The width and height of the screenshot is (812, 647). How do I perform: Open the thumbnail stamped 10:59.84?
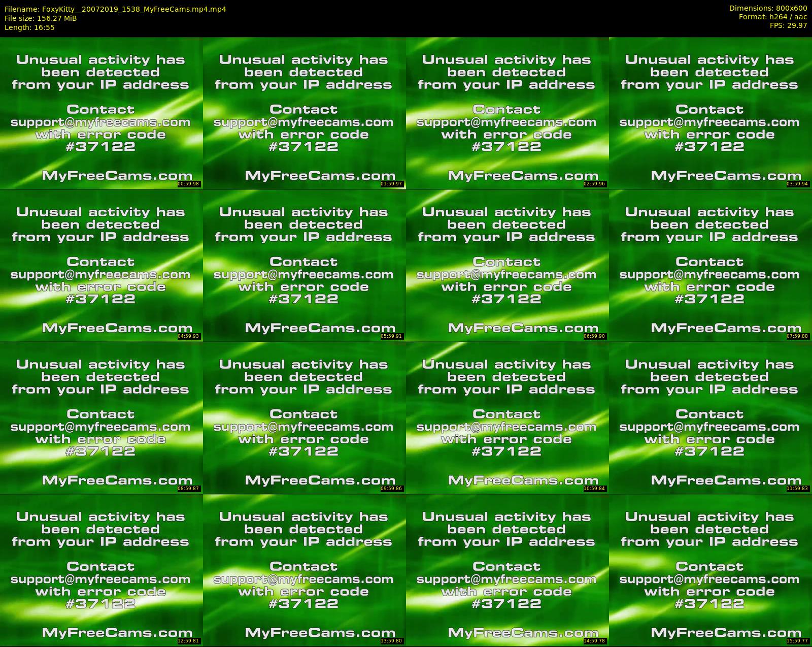point(507,417)
